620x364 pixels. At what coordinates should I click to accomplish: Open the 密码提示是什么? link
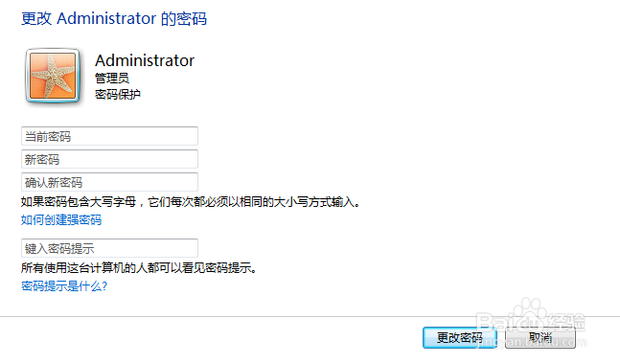pos(64,285)
